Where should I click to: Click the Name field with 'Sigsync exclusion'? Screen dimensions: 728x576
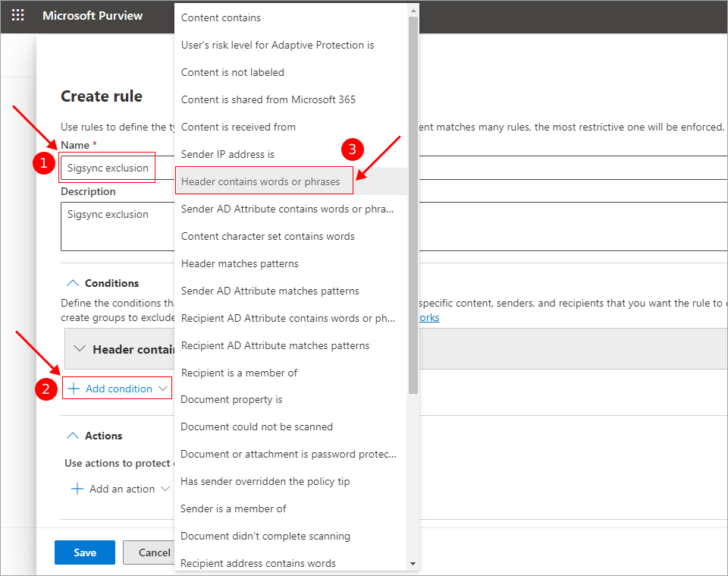(x=118, y=168)
